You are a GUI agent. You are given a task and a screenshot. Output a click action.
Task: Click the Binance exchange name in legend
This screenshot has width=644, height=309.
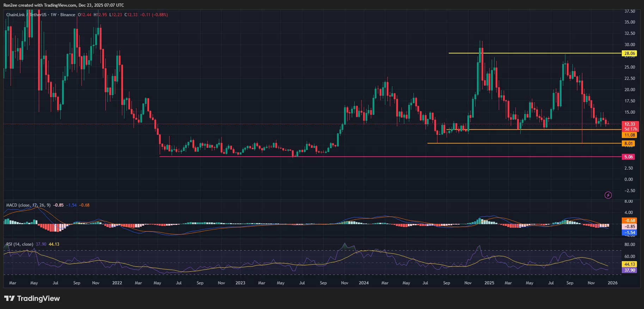click(68, 15)
